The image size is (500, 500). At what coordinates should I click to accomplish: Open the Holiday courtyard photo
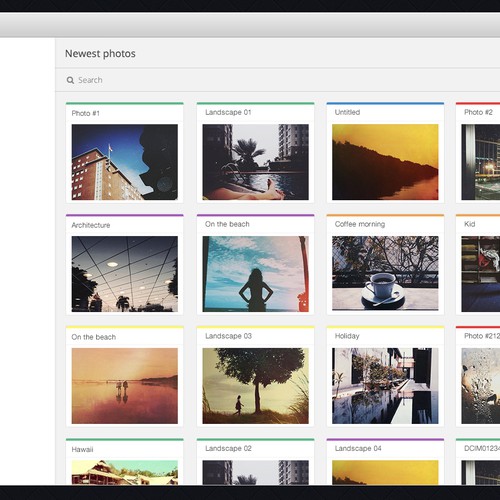[x=385, y=386]
